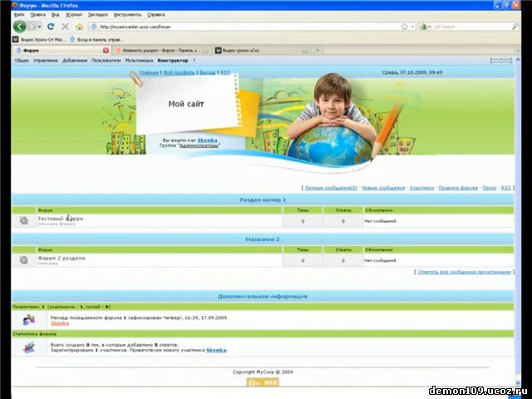Bookmark this page with the star icon

404,27
